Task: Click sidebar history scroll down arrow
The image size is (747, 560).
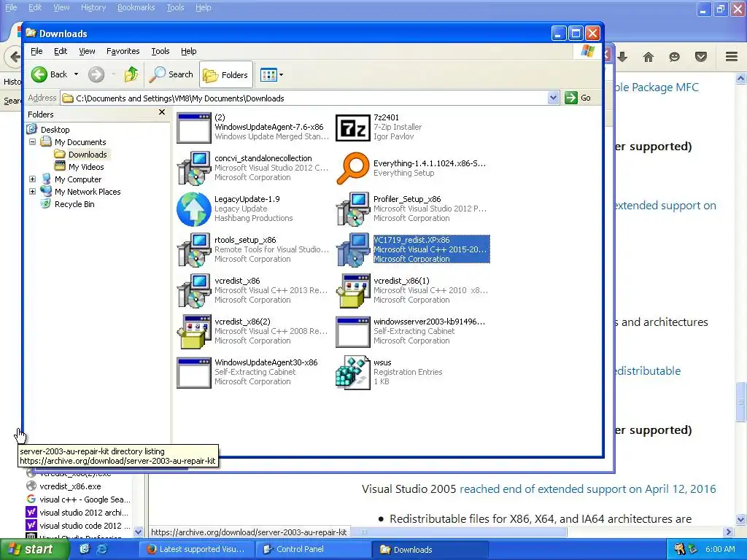Action: [x=138, y=532]
